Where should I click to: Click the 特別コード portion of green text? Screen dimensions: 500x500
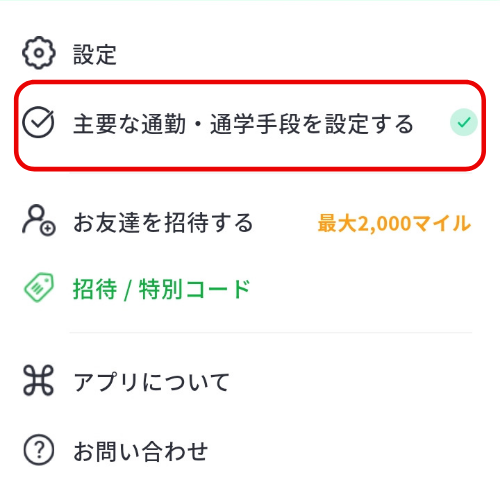click(194, 289)
